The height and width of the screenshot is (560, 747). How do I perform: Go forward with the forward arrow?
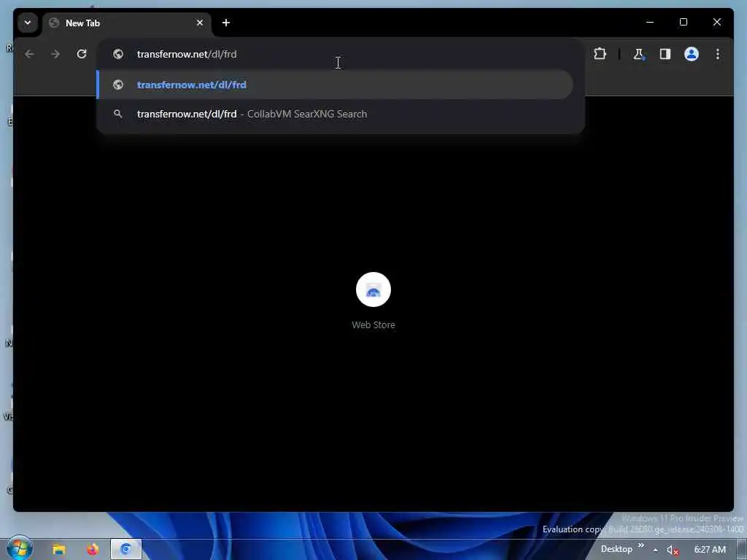click(55, 54)
